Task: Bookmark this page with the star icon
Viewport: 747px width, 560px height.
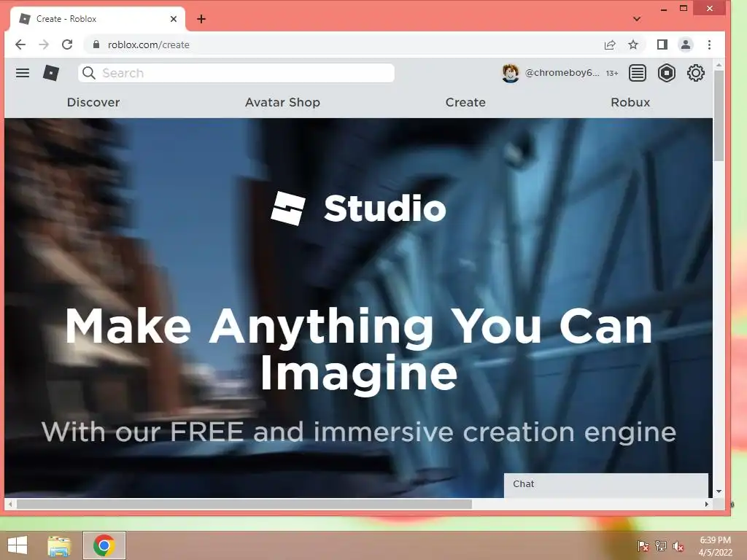Action: [x=633, y=44]
